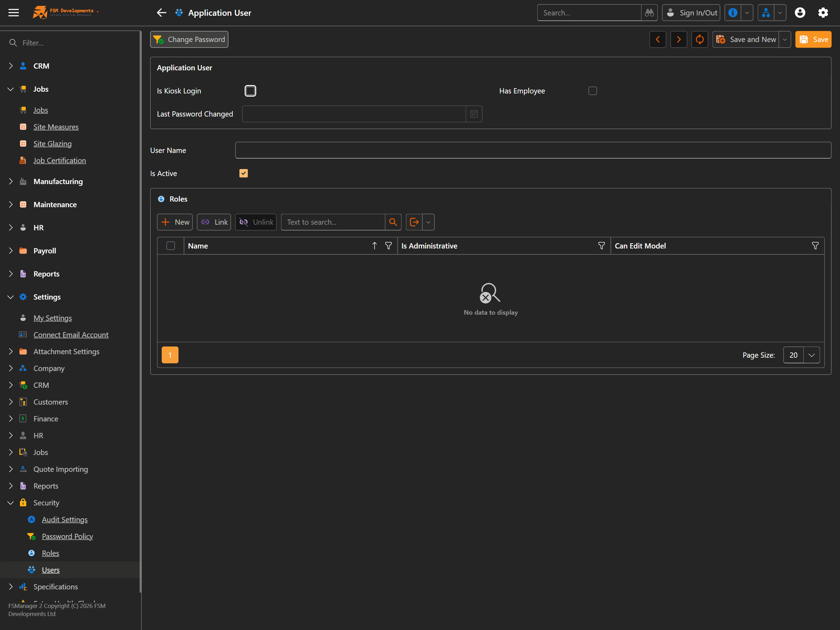Open Password Policy under Security
Image resolution: width=840 pixels, height=630 pixels.
67,536
